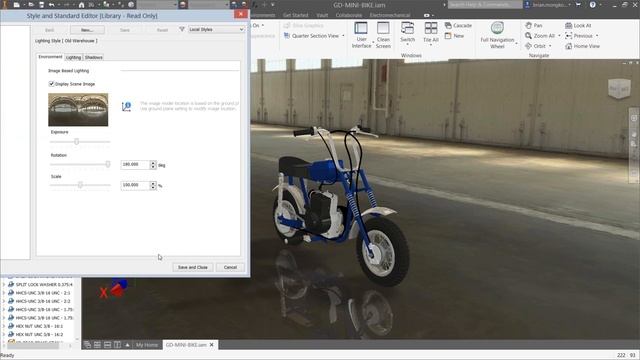Click the Scale value spinner arrows
This screenshot has width=640, height=360.
click(153, 185)
